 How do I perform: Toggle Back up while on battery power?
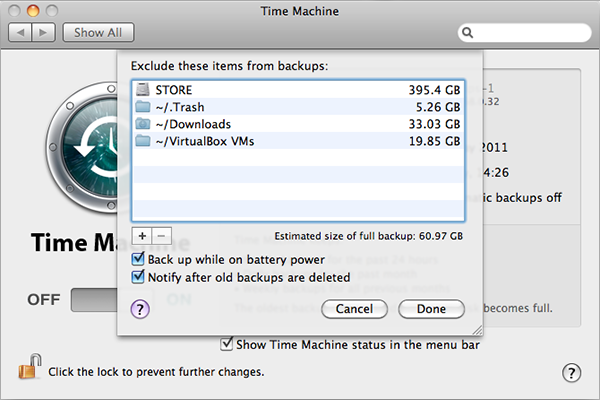[x=138, y=259]
